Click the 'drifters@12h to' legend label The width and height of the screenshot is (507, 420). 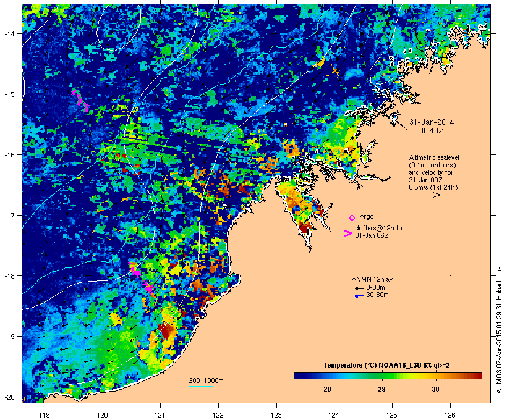pyautogui.click(x=378, y=228)
